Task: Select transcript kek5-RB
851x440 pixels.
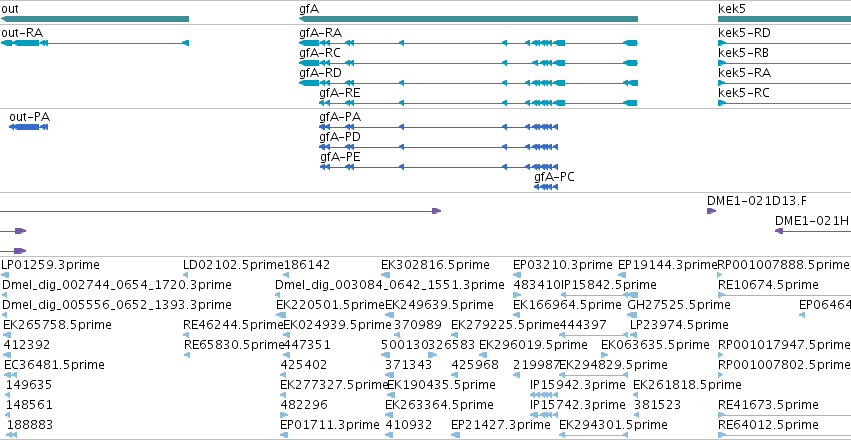Action: (744, 53)
